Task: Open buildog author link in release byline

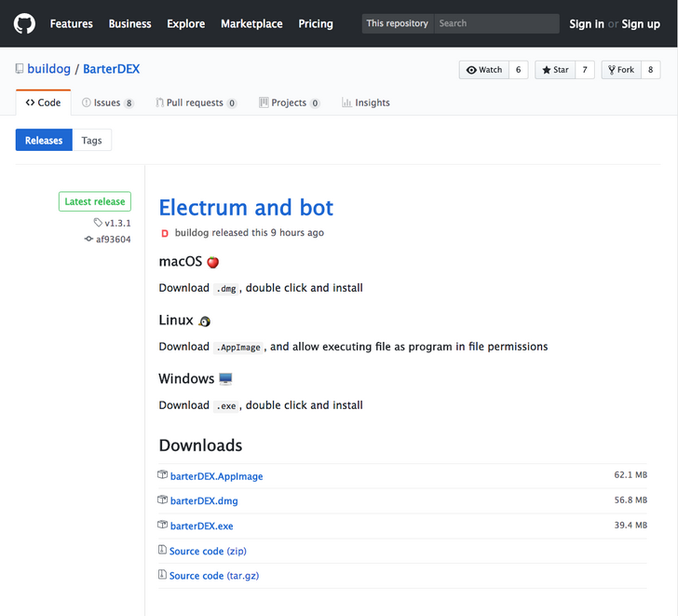Action: (192, 233)
